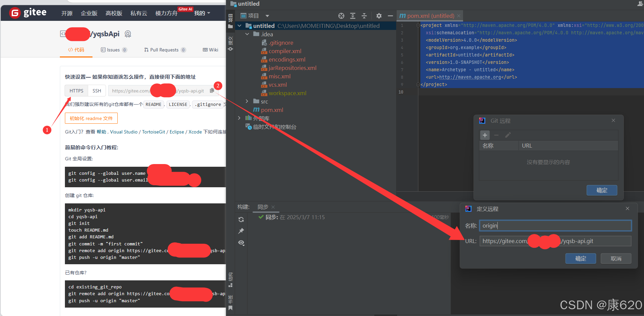
Task: Open the TortoiseGit help link
Action: point(153,132)
